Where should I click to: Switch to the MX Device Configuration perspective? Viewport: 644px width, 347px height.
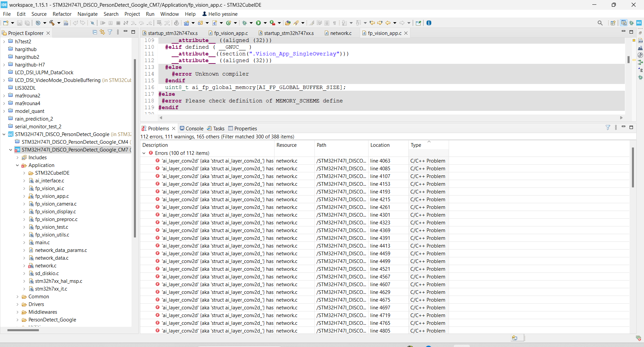[639, 23]
